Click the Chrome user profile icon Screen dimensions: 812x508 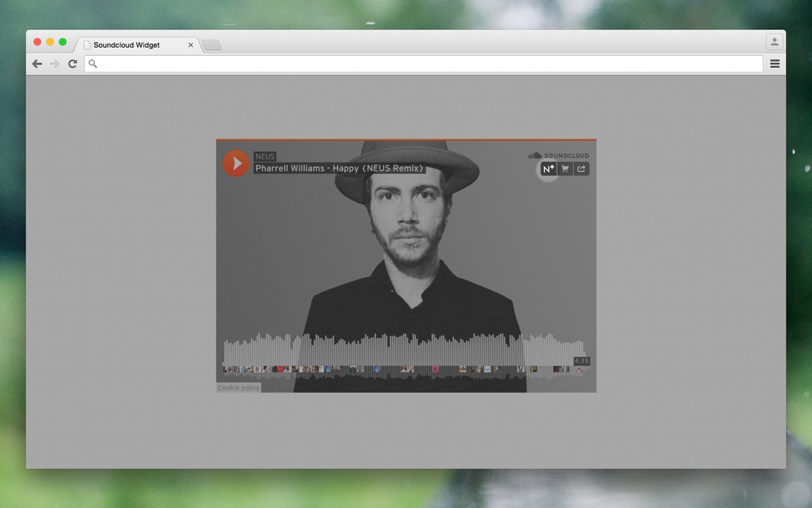(775, 42)
